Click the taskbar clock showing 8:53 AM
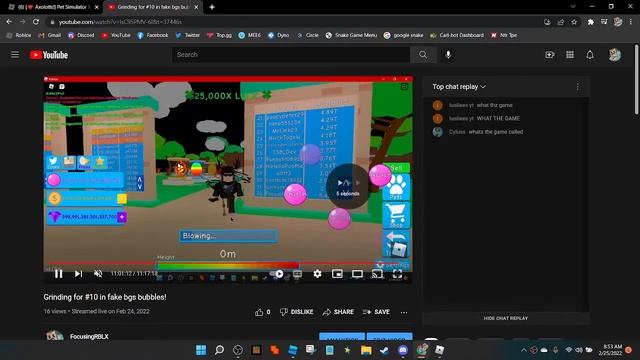640x360 pixels. click(x=610, y=350)
